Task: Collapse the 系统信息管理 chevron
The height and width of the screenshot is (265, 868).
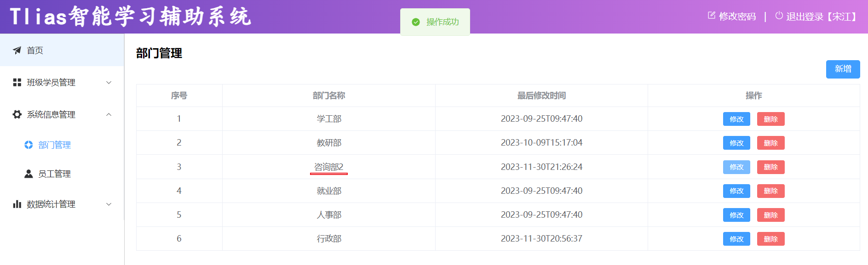Action: click(x=109, y=114)
